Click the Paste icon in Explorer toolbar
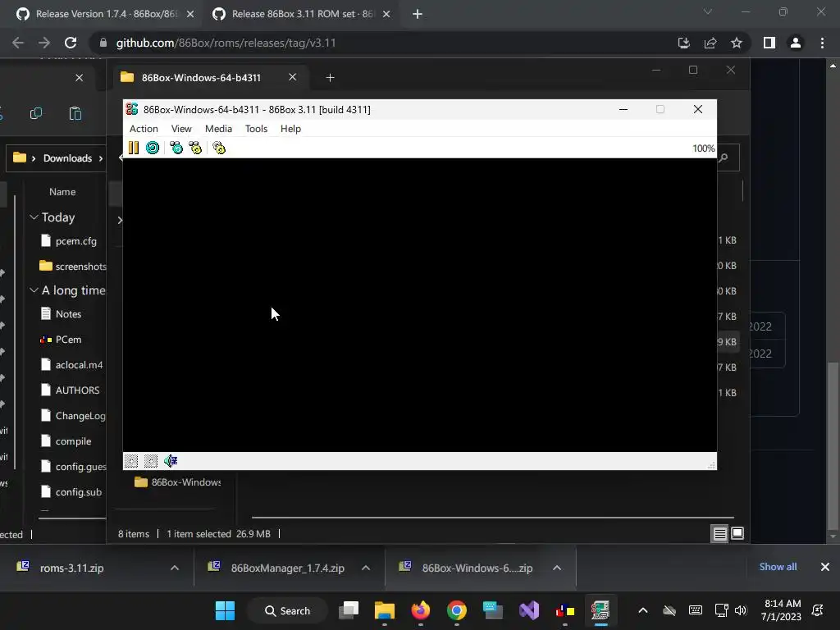The image size is (840, 630). (75, 113)
